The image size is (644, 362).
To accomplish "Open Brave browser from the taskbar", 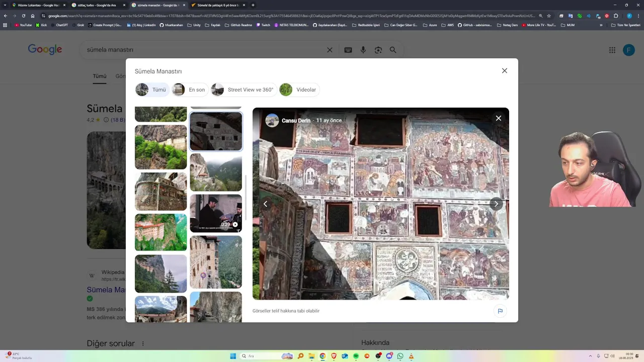I will point(334,356).
